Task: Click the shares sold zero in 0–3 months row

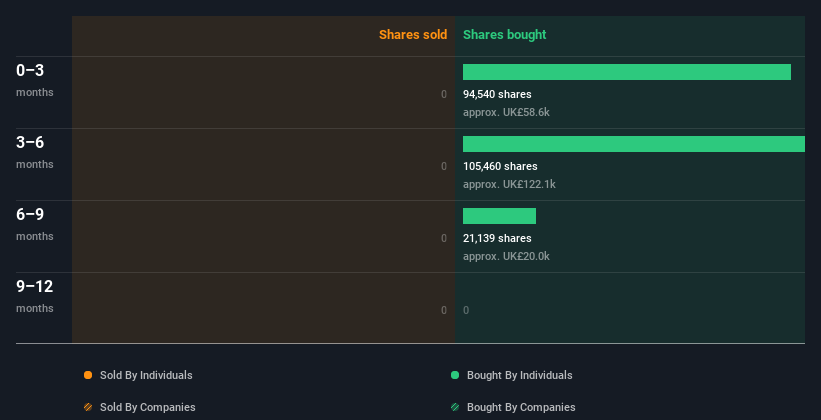Action: (x=444, y=94)
